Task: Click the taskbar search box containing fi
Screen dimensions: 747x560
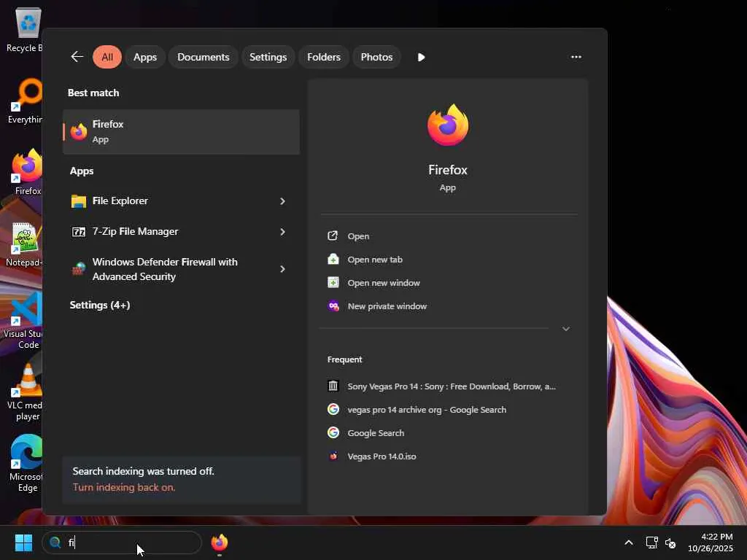Action: pos(122,542)
